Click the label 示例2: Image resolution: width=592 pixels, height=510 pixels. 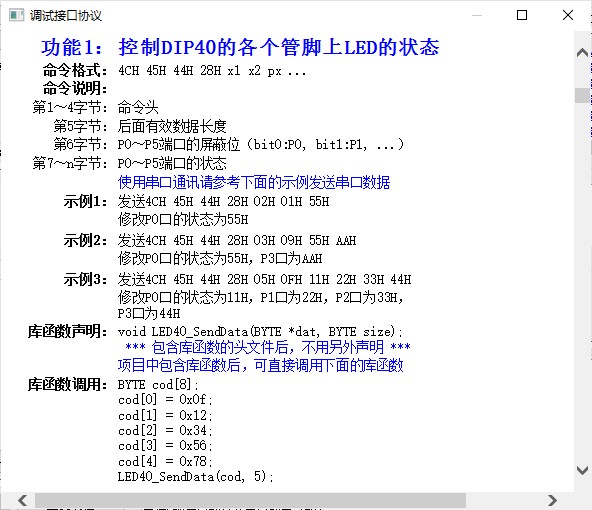coord(85,240)
